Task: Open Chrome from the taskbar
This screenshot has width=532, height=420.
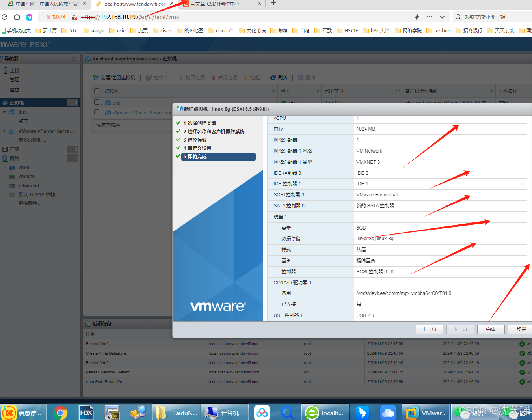Action: [x=60, y=413]
